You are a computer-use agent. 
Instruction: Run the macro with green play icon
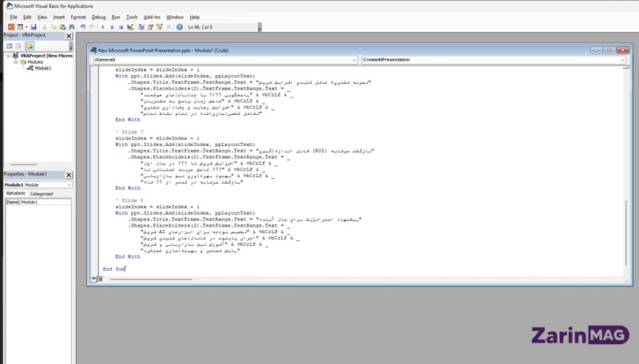103,27
